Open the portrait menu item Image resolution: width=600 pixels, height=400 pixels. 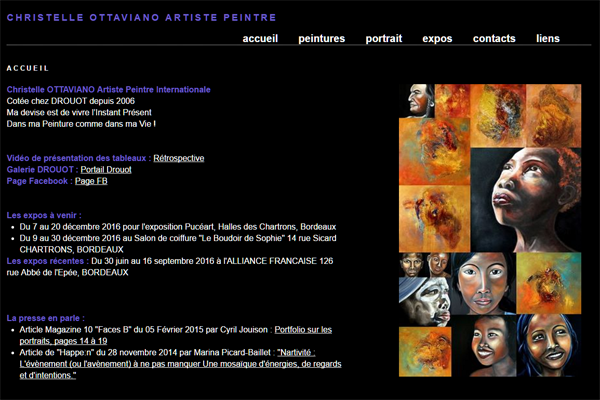tap(384, 38)
